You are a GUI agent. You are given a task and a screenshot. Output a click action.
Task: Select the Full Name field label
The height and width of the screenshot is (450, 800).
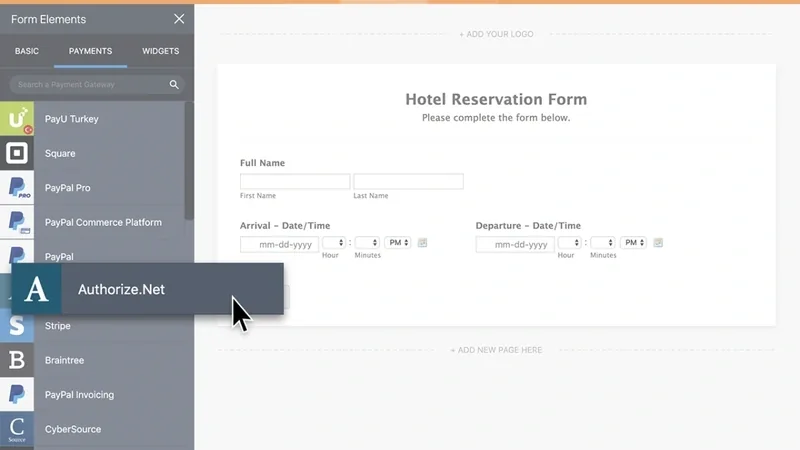262,163
